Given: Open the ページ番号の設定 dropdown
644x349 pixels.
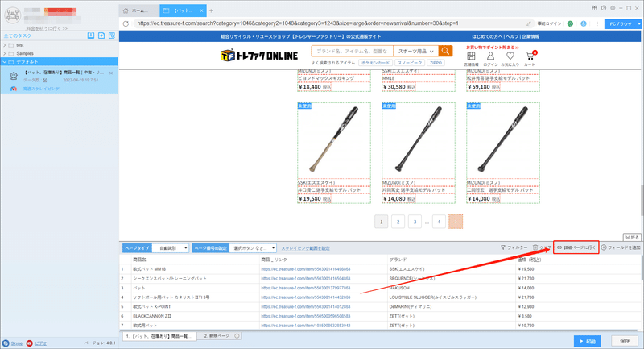Looking at the screenshot, I should tap(253, 248).
